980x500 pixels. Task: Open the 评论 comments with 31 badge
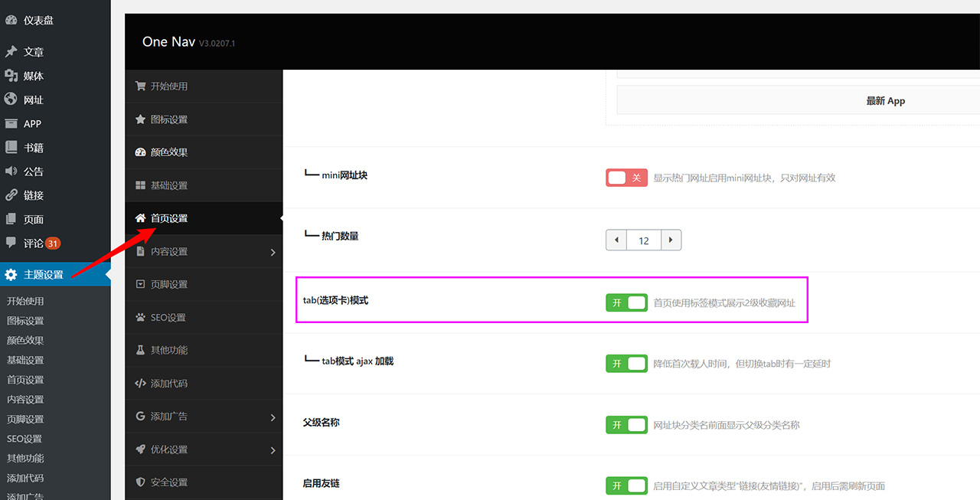click(x=37, y=243)
